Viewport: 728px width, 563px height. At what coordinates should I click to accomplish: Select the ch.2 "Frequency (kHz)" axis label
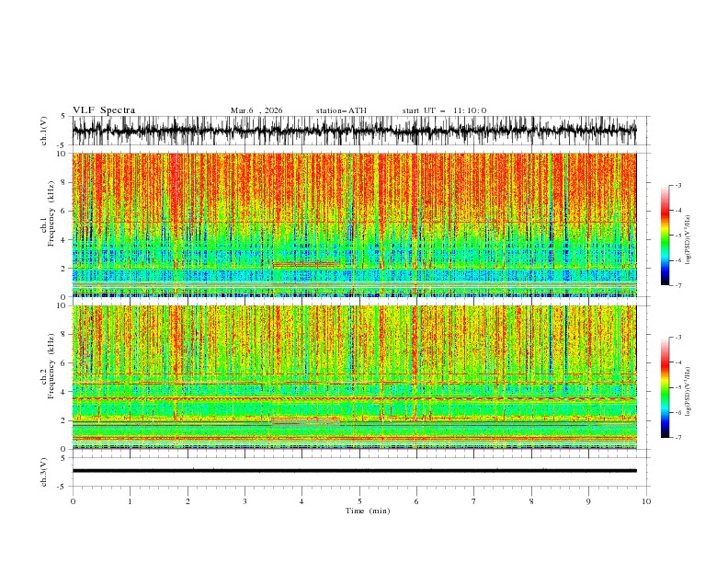pyautogui.click(x=51, y=366)
